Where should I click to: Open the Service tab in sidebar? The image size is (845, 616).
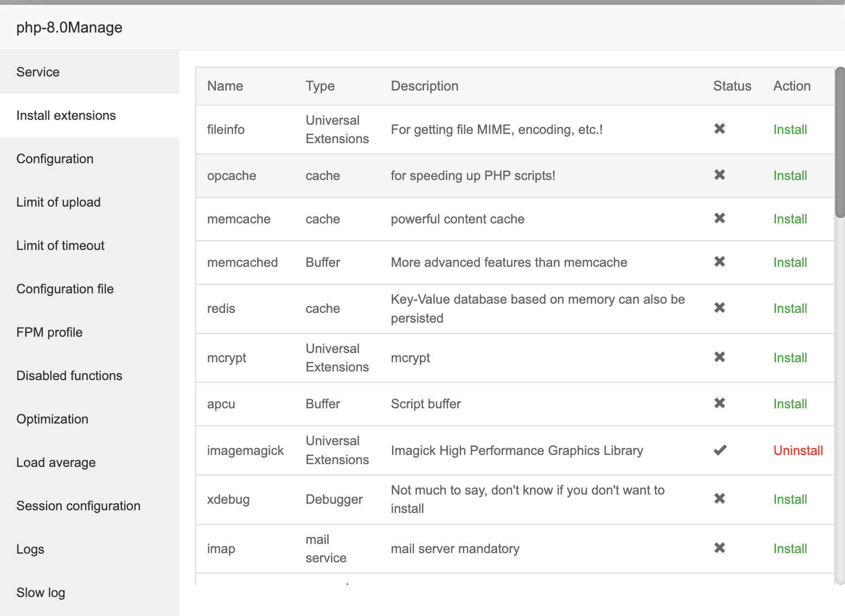(x=38, y=72)
